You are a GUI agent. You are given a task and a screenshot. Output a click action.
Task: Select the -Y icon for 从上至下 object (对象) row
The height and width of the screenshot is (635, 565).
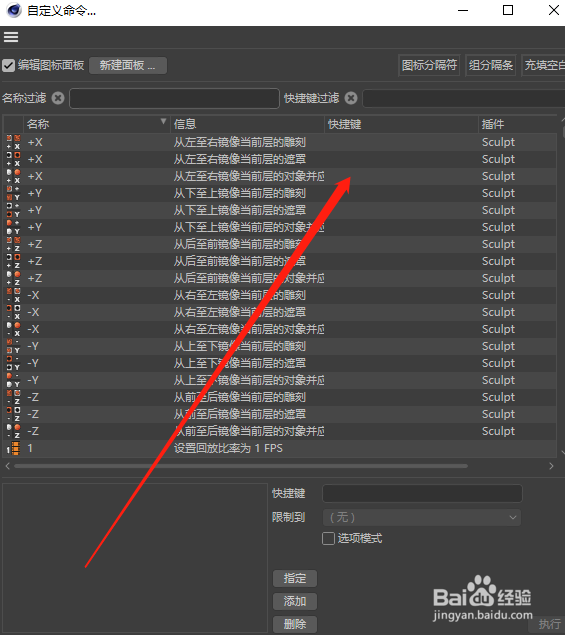(x=13, y=380)
